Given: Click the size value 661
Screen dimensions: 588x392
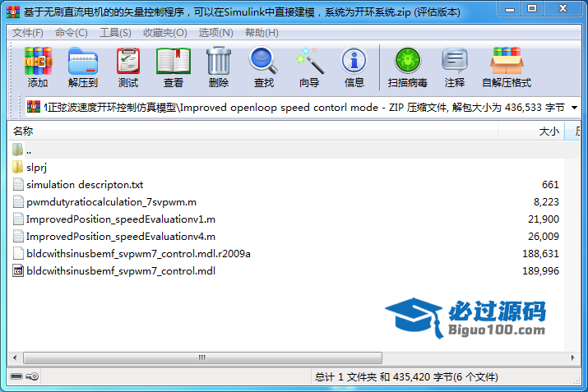Looking at the screenshot, I should click(x=550, y=185).
